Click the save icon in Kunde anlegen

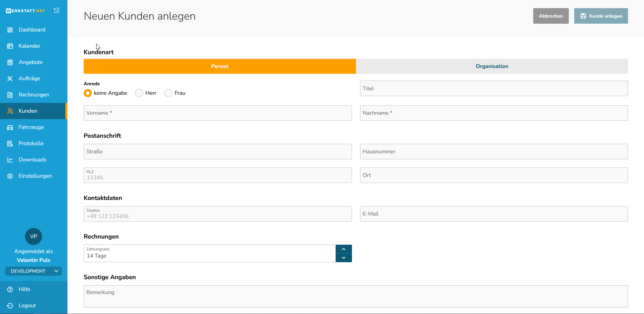pos(583,16)
